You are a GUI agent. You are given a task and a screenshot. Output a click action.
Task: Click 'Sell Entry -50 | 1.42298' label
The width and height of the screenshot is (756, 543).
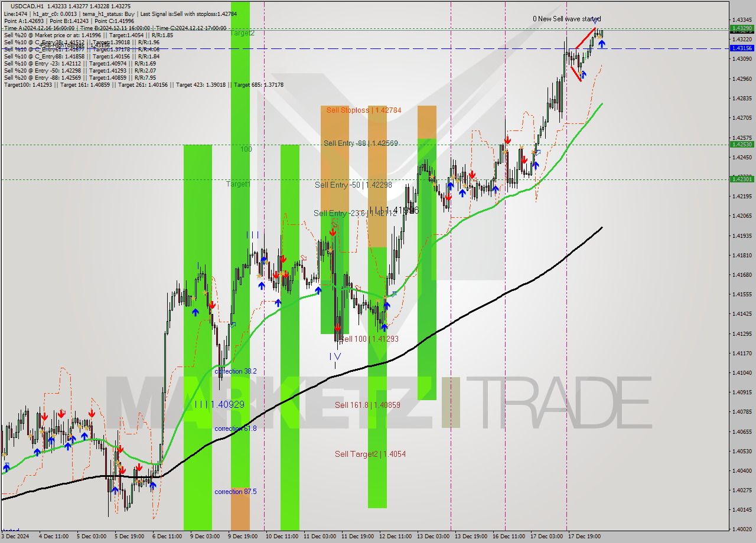353,185
